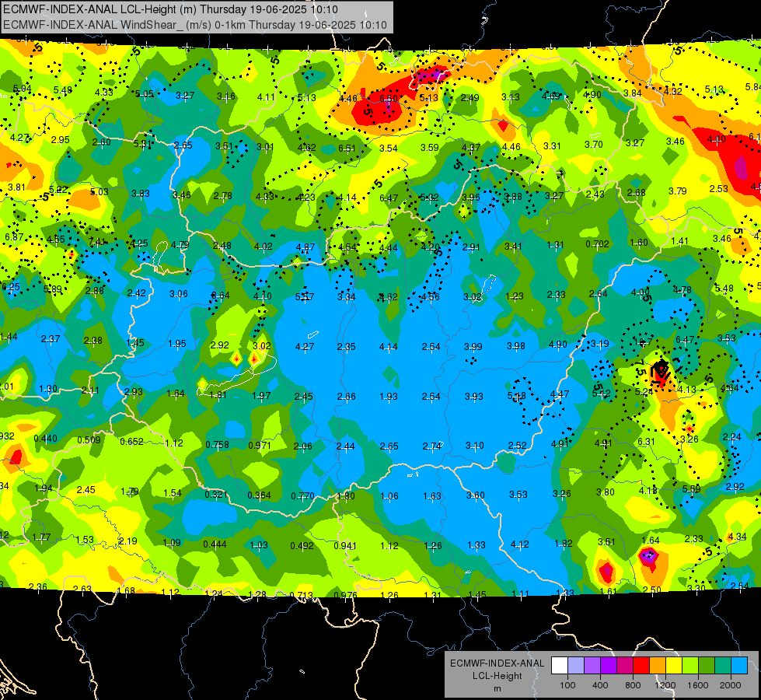Click the wind shear value 6.87
The image size is (761, 700).
point(13,236)
